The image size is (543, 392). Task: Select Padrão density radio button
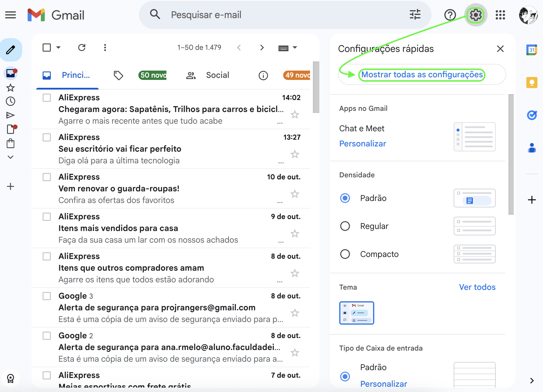(x=345, y=198)
